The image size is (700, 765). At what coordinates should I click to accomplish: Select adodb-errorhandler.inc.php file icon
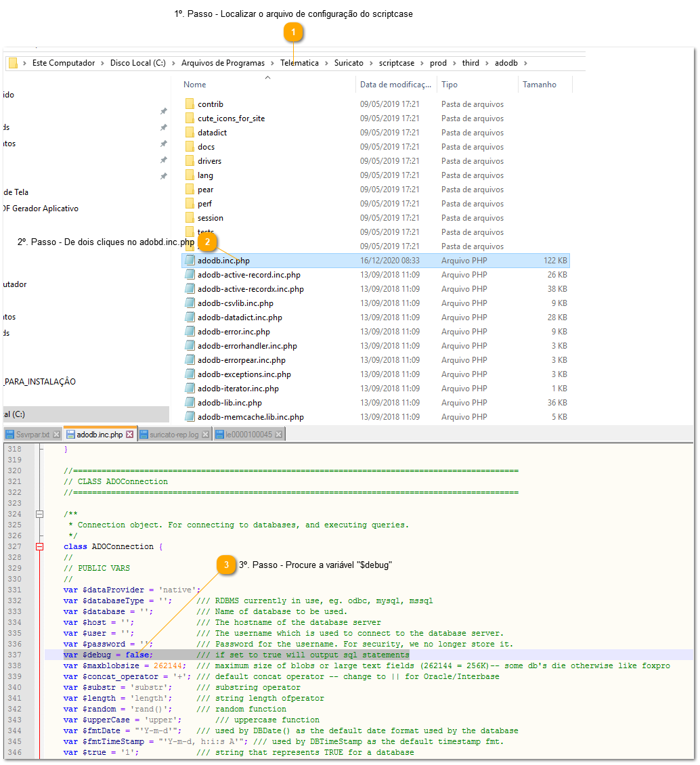tap(190, 345)
